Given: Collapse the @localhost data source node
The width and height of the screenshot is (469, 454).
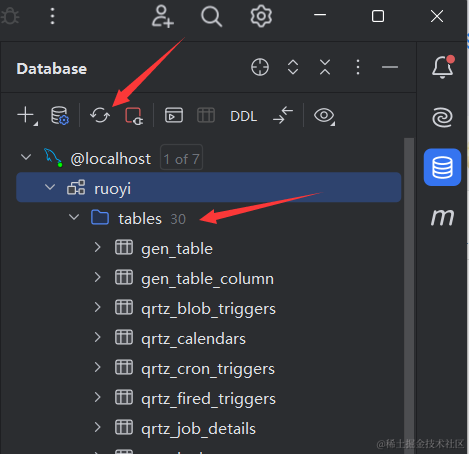Looking at the screenshot, I should [x=26, y=157].
